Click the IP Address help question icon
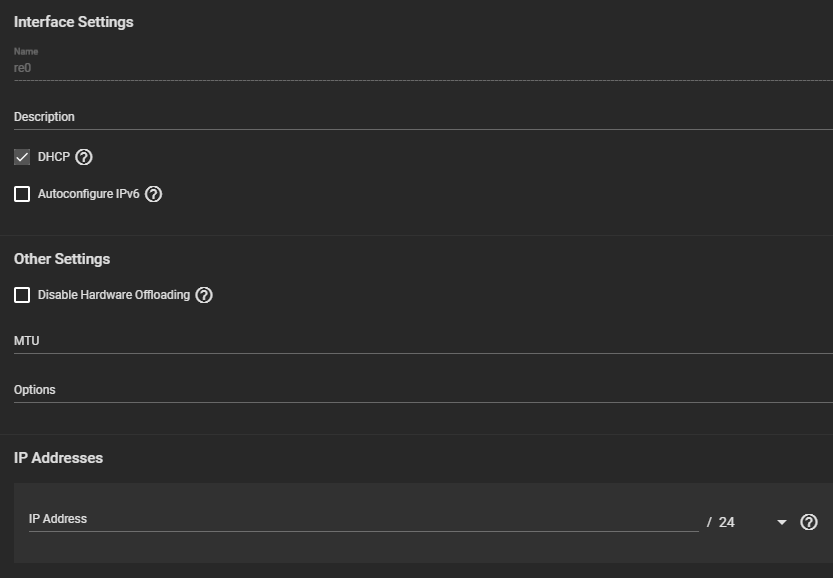Image resolution: width=833 pixels, height=578 pixels. pyautogui.click(x=809, y=522)
